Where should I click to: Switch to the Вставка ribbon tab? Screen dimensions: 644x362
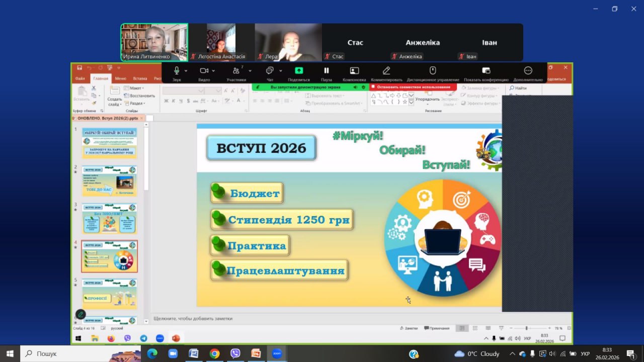pyautogui.click(x=140, y=78)
